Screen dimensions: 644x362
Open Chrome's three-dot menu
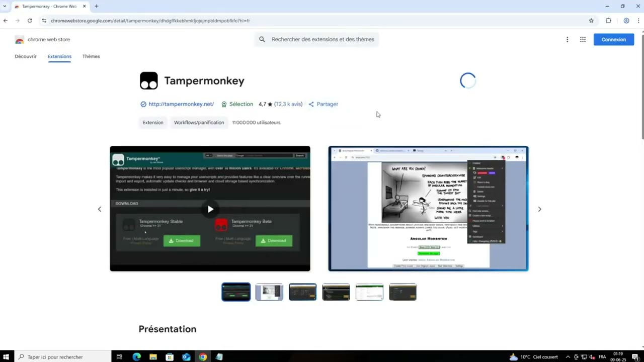(x=638, y=21)
